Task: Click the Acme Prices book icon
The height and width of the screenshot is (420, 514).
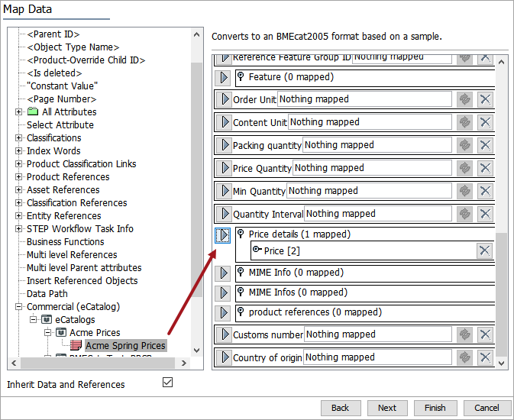Action: 61,332
